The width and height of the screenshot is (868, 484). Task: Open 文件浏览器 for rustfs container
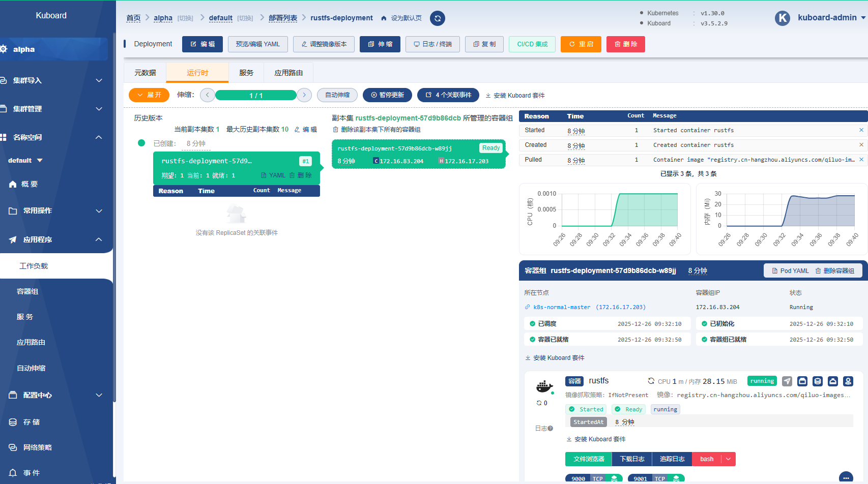pos(589,459)
